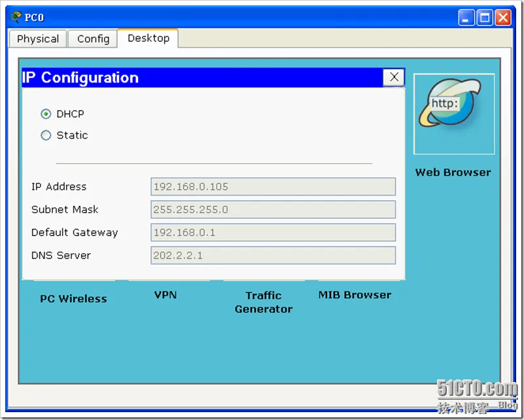The width and height of the screenshot is (524, 420).
Task: Open the Traffic Generator app
Action: pyautogui.click(x=264, y=302)
